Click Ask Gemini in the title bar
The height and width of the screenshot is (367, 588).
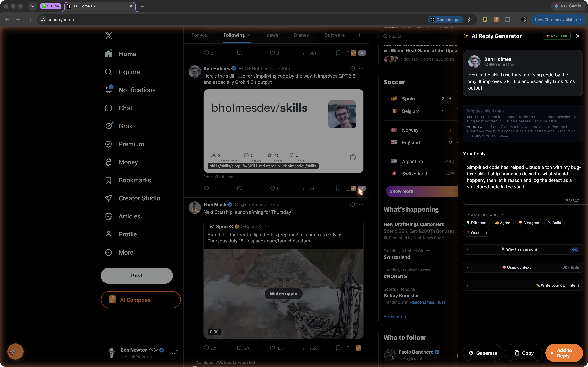point(568,6)
